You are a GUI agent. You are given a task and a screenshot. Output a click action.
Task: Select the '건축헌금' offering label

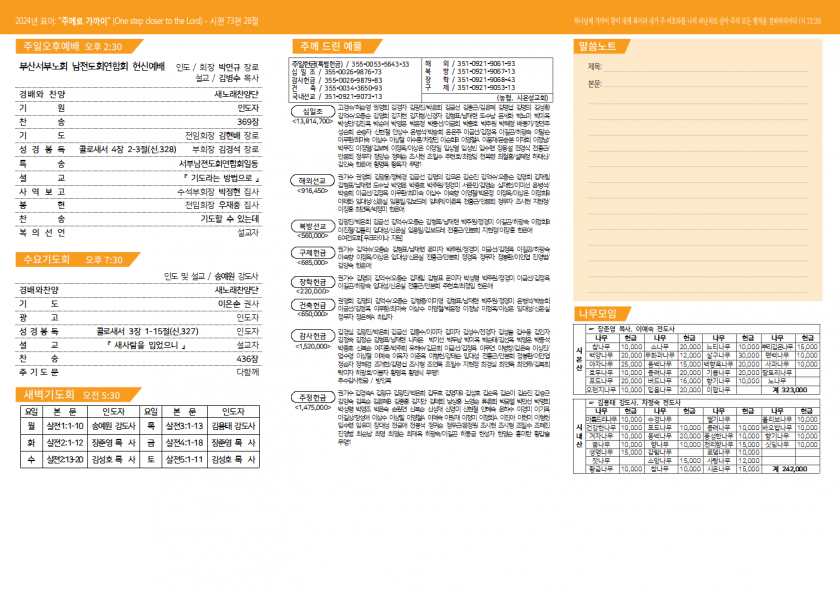(x=313, y=305)
